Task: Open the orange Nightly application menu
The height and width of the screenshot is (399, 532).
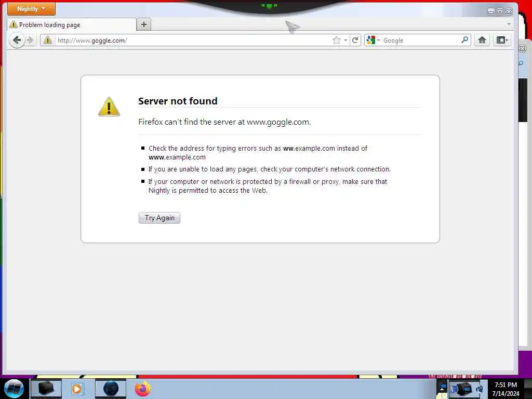Action: 31,9
